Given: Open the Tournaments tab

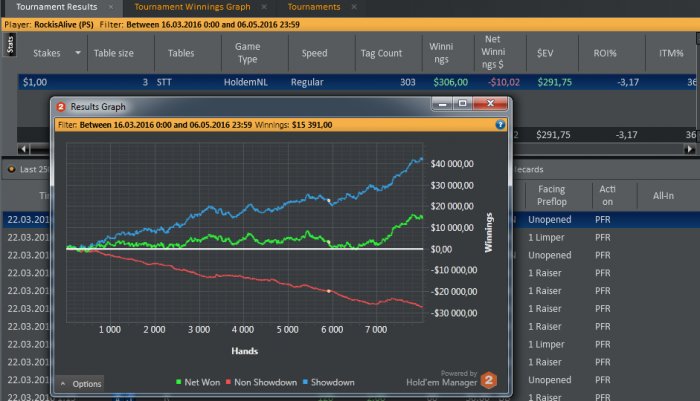Looking at the screenshot, I should (x=314, y=7).
